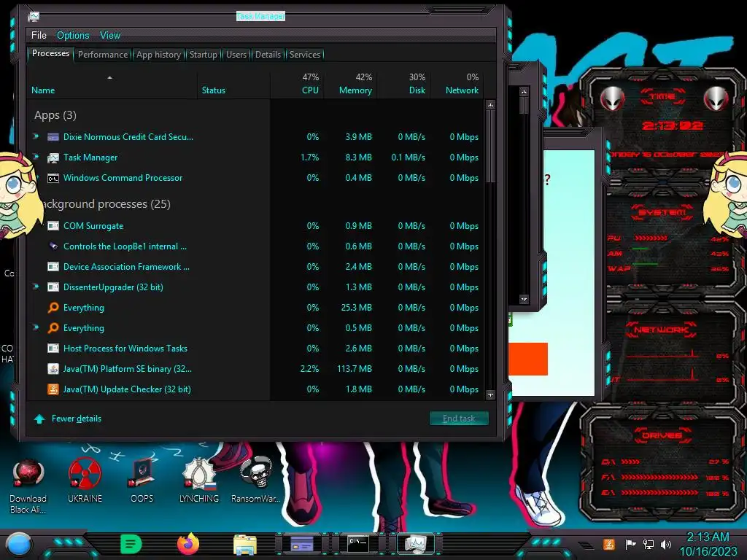Screen dimensions: 747x560
Task: Click the 113.7 MB memory value
Action: coord(355,369)
